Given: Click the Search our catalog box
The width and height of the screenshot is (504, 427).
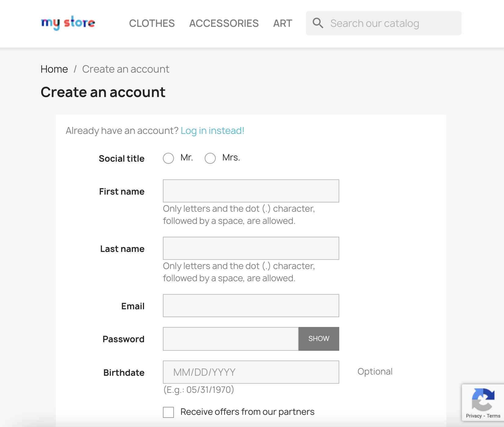Looking at the screenshot, I should pyautogui.click(x=381, y=23).
